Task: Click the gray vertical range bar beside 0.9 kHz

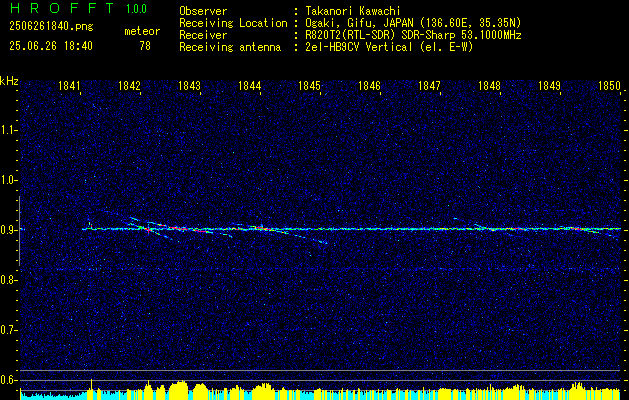Action: [19, 231]
